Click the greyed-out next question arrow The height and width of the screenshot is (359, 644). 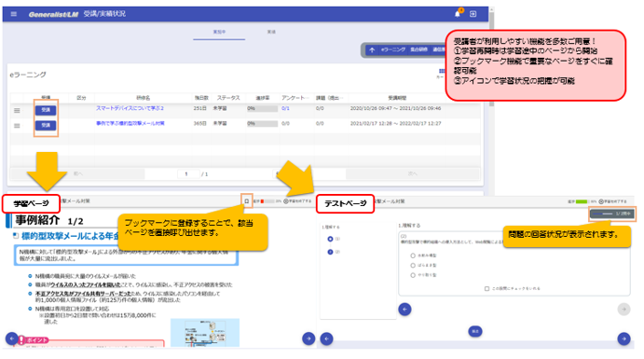(x=623, y=310)
